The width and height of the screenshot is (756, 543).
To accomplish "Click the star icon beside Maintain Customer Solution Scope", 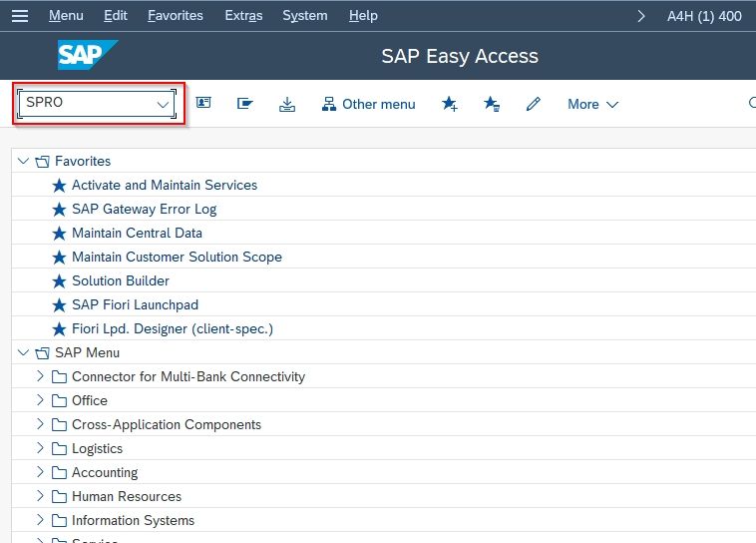I will coord(59,258).
